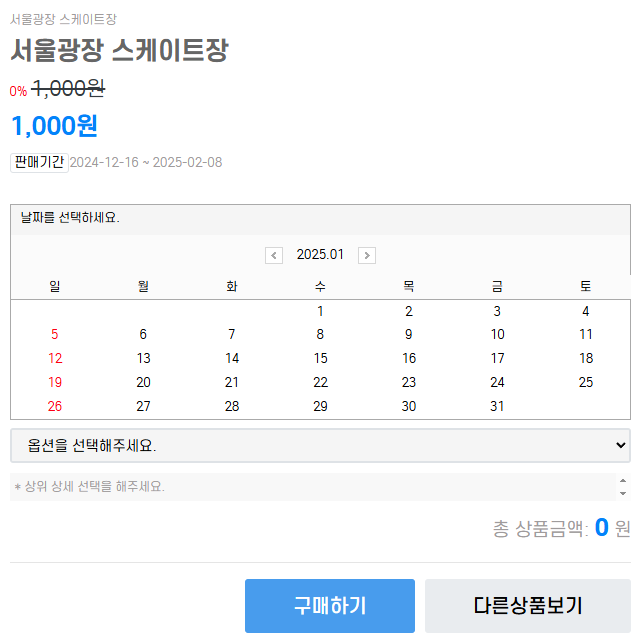637x642 pixels.
Task: Select Sunday January 26 on the calendar
Action: [54, 406]
